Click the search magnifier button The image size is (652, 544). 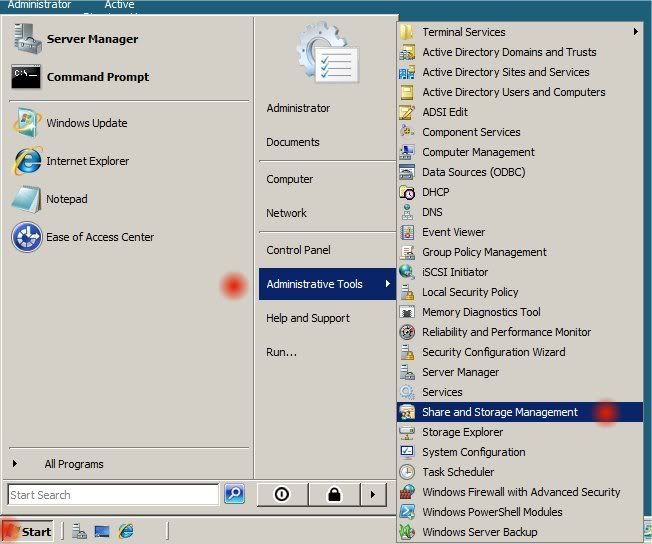pos(235,494)
